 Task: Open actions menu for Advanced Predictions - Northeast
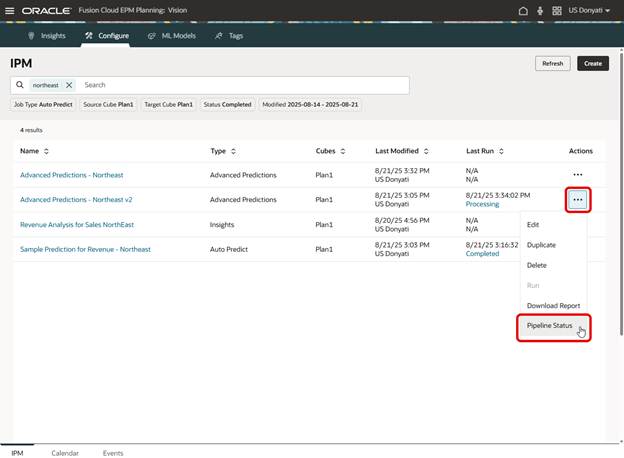coord(577,175)
